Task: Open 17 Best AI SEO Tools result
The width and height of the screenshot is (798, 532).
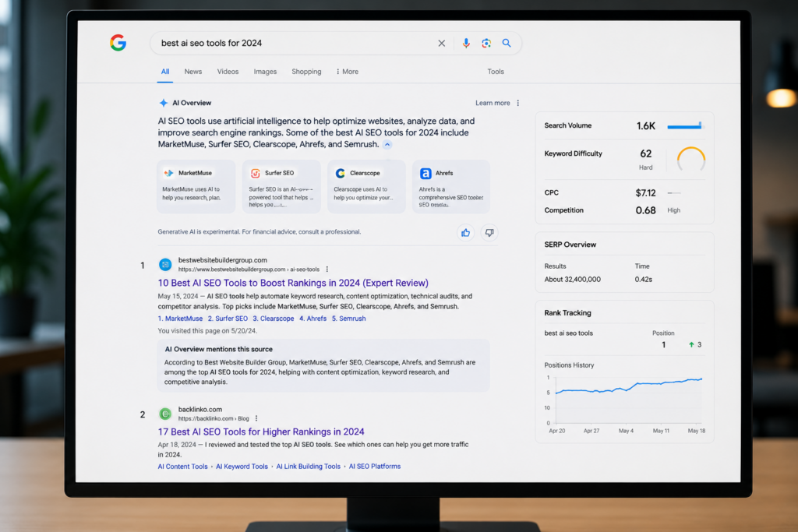Action: pos(261,432)
